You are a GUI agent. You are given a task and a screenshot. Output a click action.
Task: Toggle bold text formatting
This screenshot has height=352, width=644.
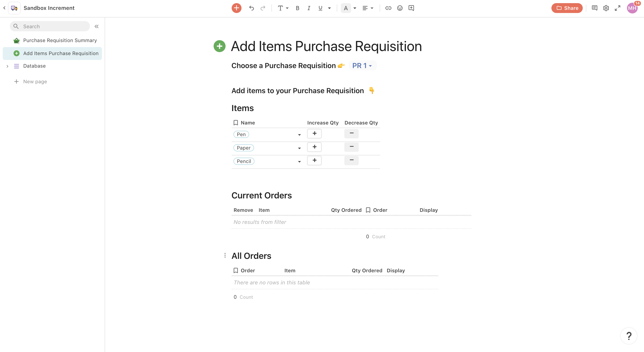click(x=297, y=8)
